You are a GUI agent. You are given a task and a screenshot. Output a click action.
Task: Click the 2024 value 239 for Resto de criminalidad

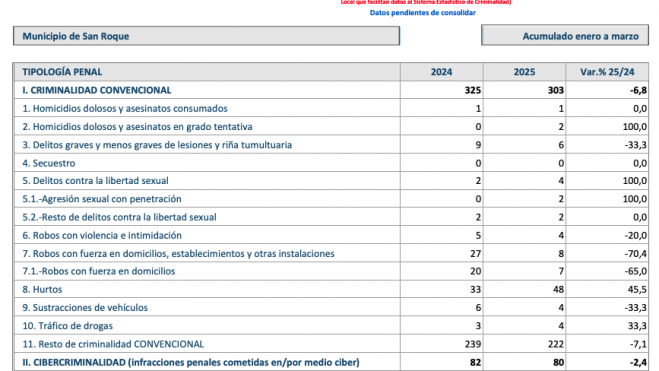(x=473, y=344)
